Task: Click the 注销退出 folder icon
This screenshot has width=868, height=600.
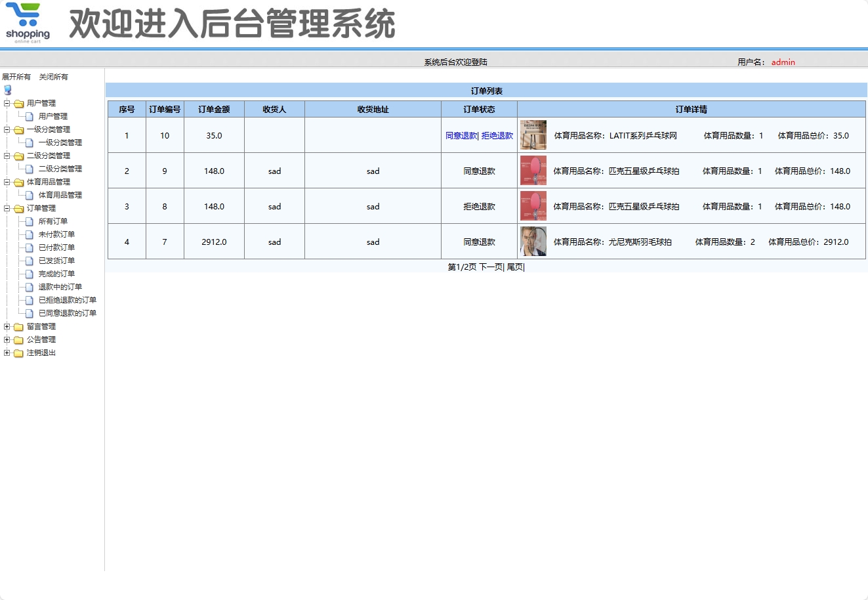Action: pos(17,353)
